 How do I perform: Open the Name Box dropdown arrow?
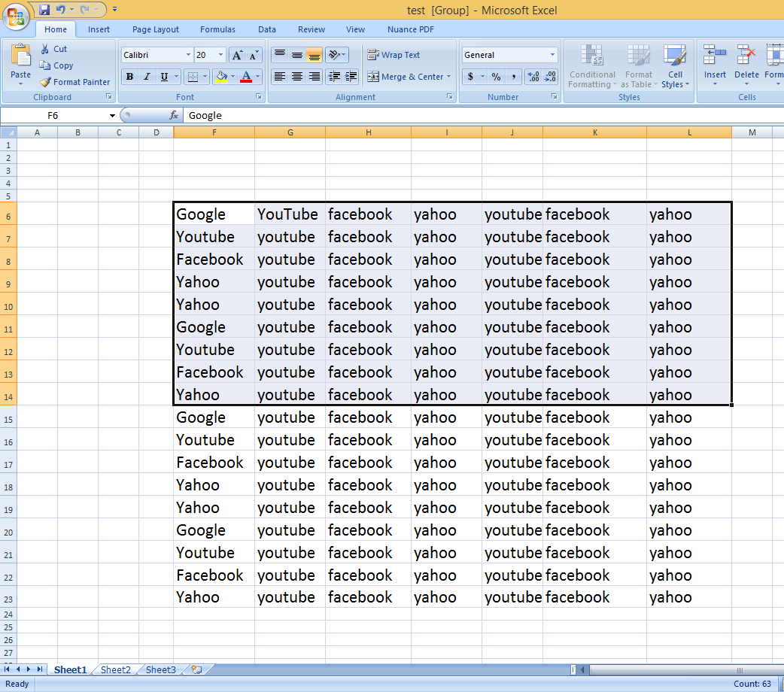tap(112, 116)
